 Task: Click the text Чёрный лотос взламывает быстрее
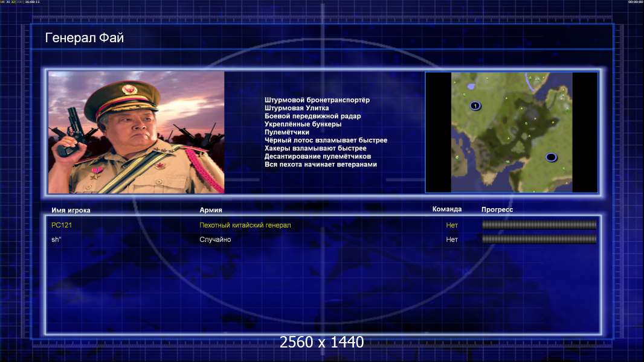point(326,140)
